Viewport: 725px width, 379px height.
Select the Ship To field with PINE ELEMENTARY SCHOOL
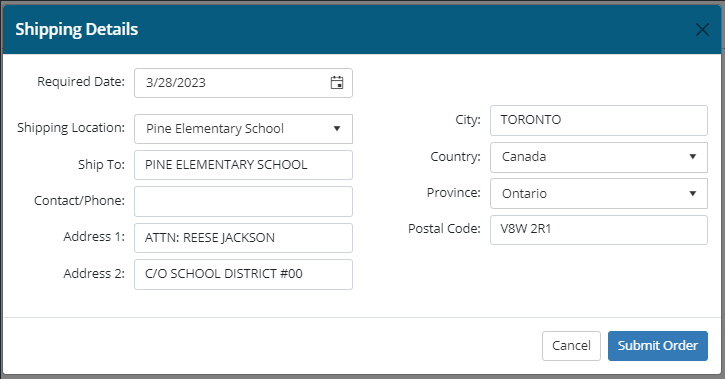tap(243, 165)
